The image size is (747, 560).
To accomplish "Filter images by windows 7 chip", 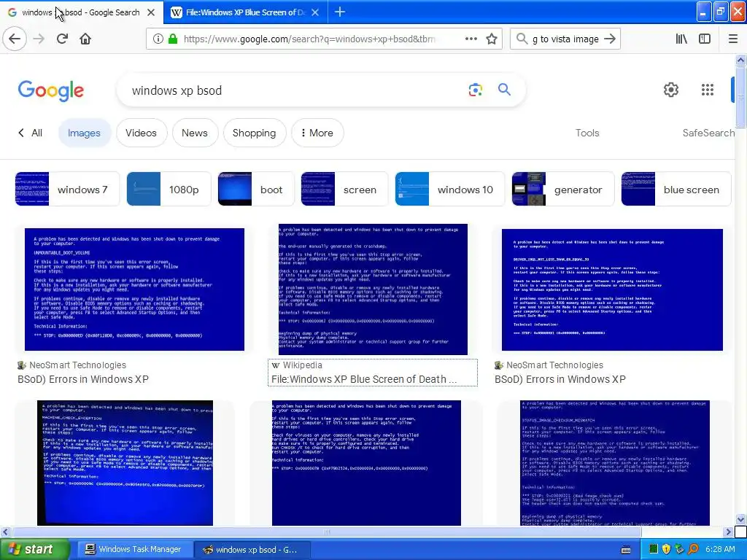I will [67, 189].
